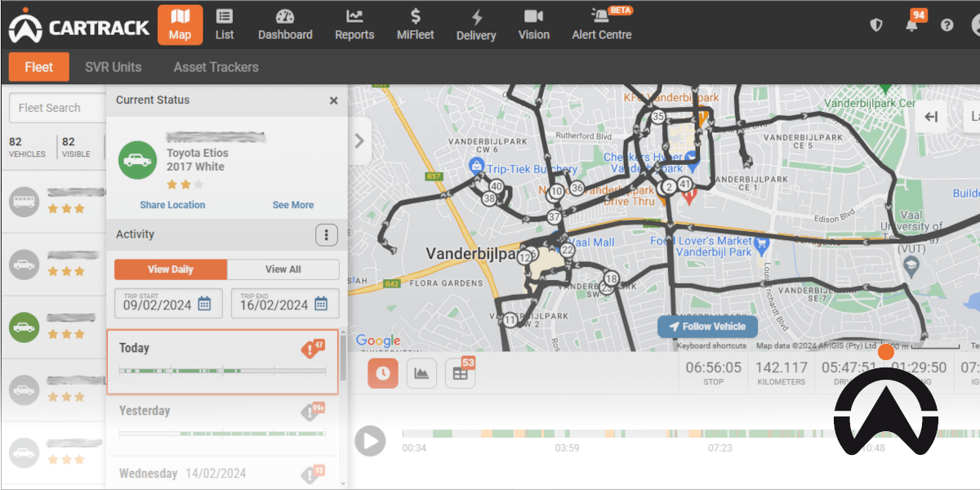Click Share Location for the Toyota Etios

(x=172, y=205)
